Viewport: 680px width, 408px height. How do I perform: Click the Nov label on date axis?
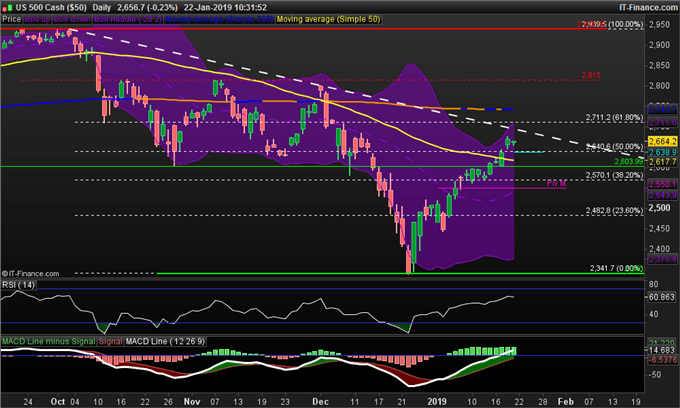[x=192, y=401]
